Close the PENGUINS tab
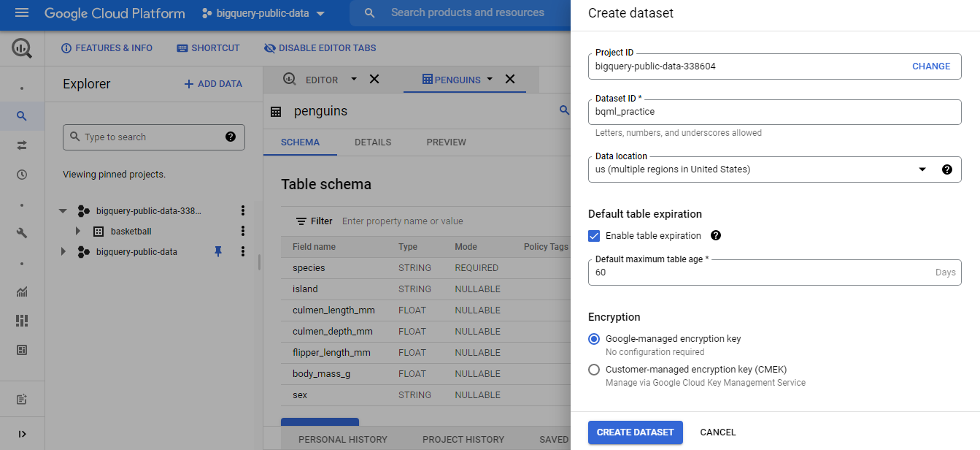This screenshot has height=450, width=980. (x=510, y=79)
